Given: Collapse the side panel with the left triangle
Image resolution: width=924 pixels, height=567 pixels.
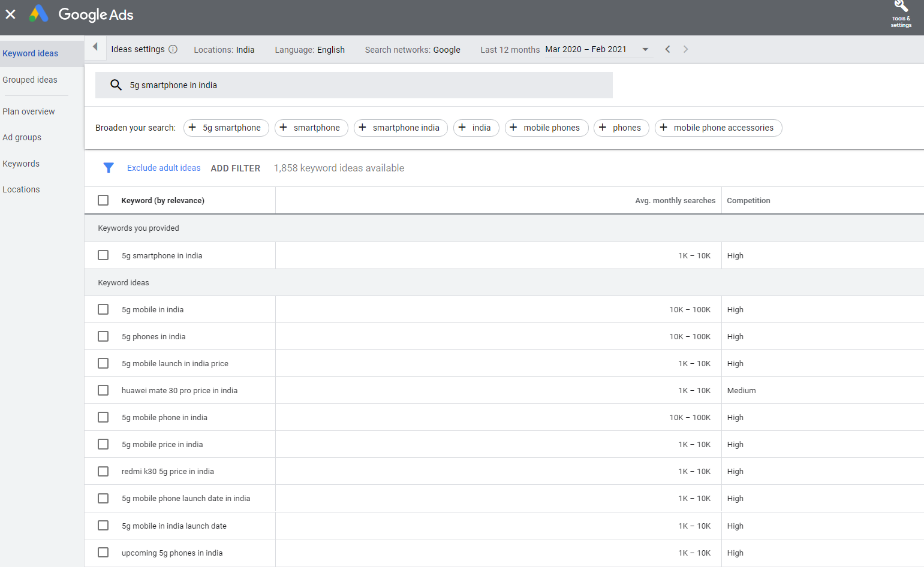Looking at the screenshot, I should pos(95,47).
